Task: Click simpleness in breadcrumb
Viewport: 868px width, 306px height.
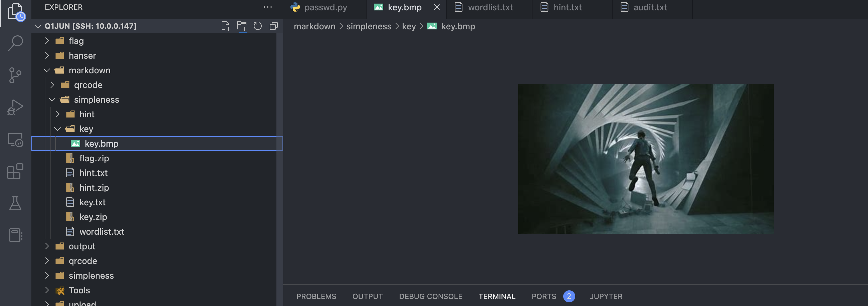Action: [369, 26]
